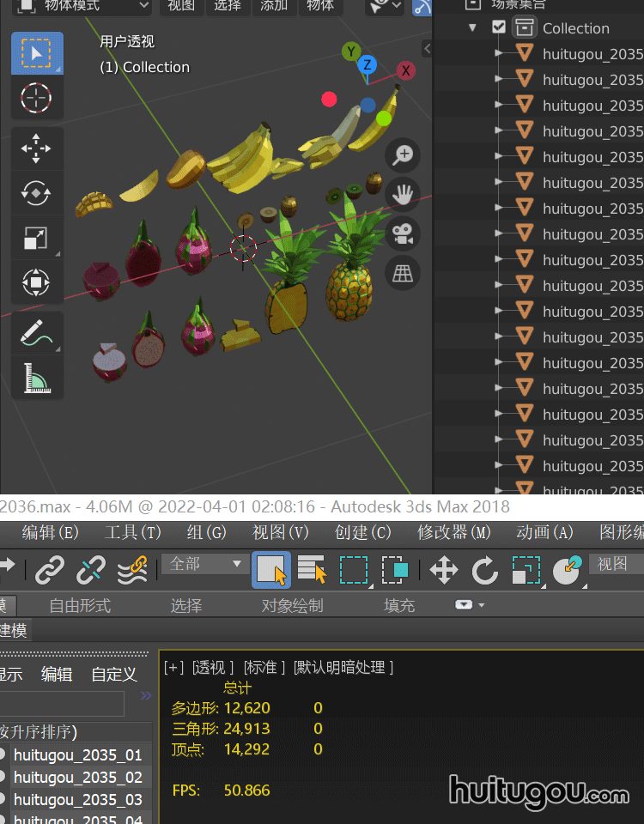Click the [透视] viewport label

[x=213, y=667]
